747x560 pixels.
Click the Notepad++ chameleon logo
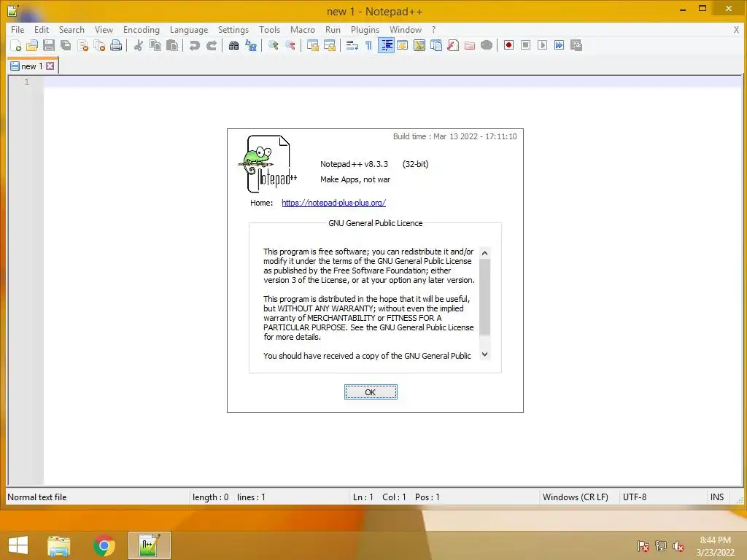[x=268, y=164]
